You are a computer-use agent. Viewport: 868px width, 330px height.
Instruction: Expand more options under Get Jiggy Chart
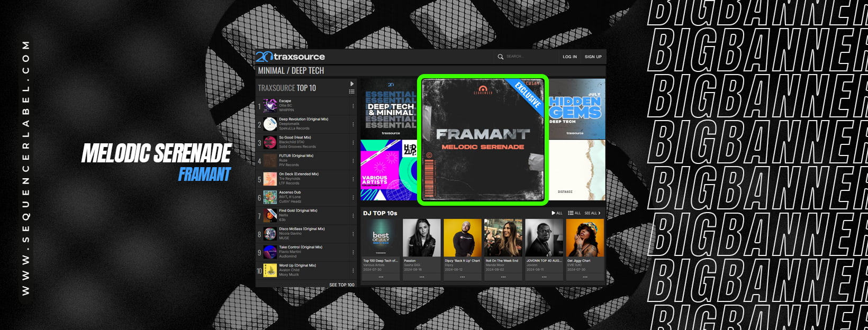pyautogui.click(x=585, y=277)
